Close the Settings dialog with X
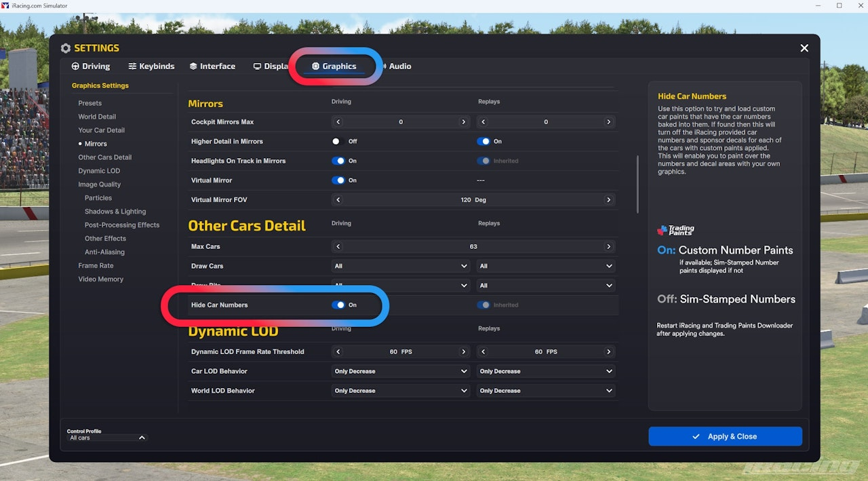The height and width of the screenshot is (481, 868). (804, 48)
